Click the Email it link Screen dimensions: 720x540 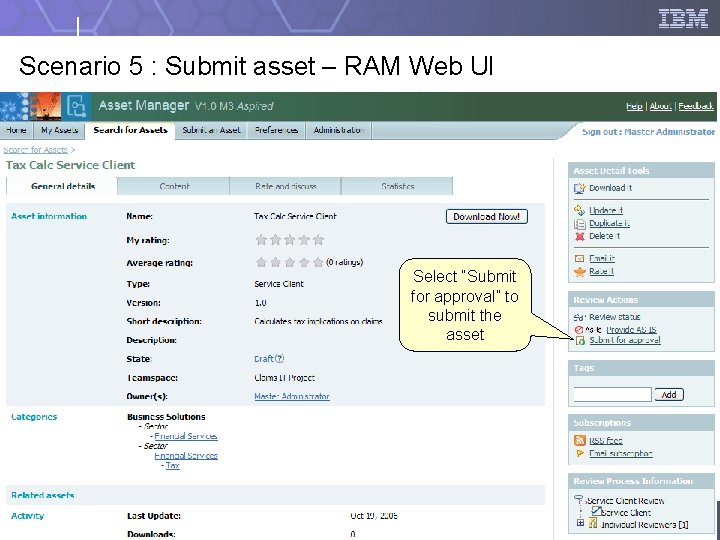602,259
